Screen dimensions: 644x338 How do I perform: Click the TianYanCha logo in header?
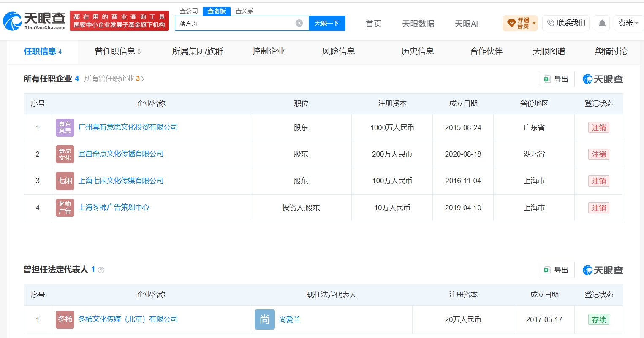(34, 21)
